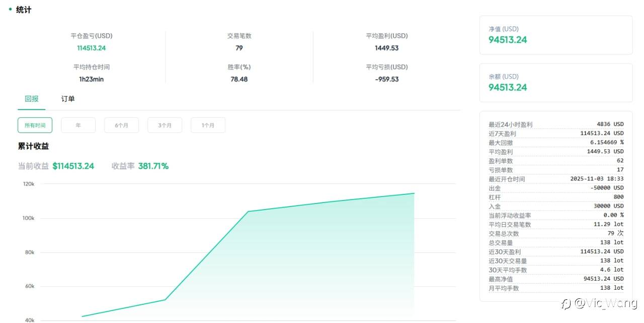Click the 最高净值 row label
This screenshot has width=644, height=323.
501,279
